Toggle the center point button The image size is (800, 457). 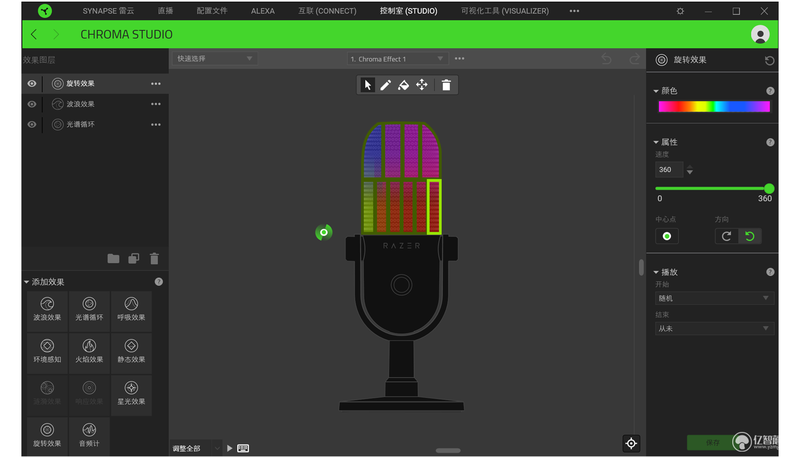point(667,236)
